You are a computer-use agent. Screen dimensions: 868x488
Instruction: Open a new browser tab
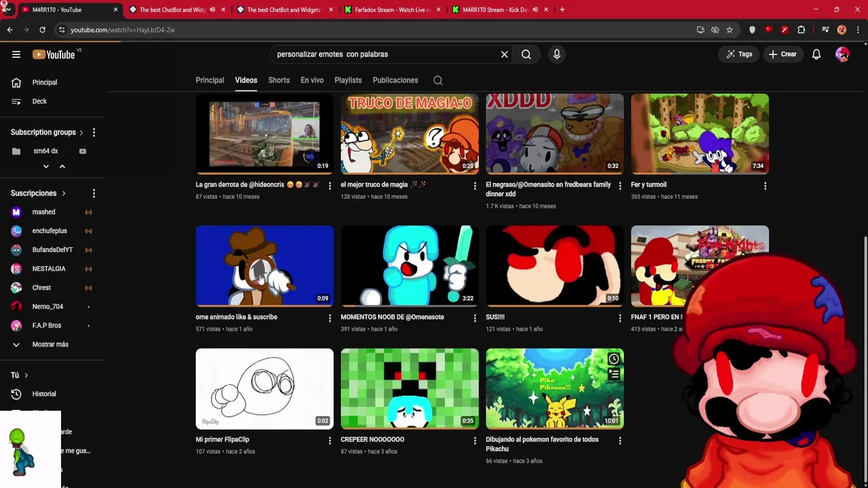point(562,9)
